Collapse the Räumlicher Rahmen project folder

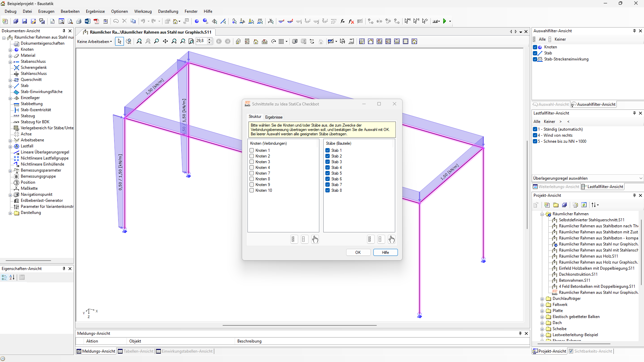pos(542,214)
